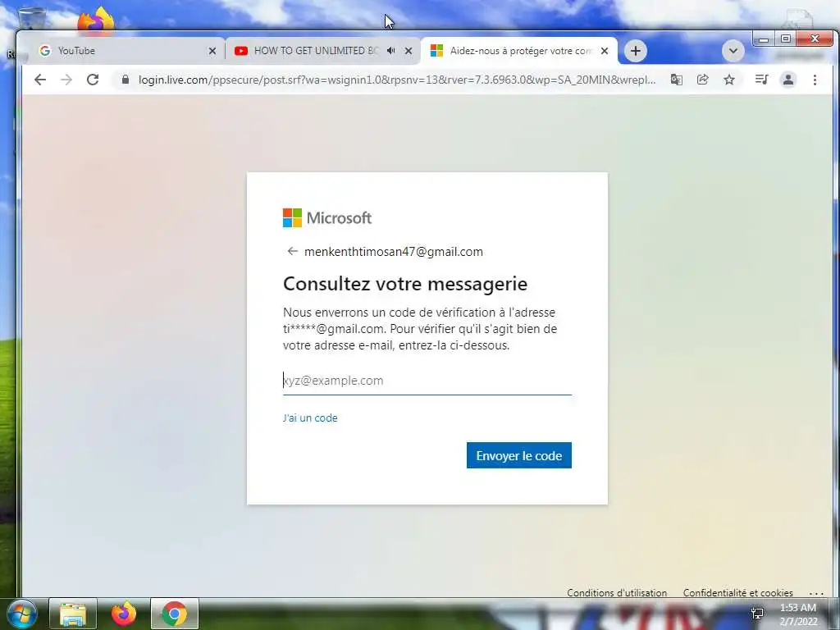
Task: Open the footer more options dots
Action: coord(816,593)
